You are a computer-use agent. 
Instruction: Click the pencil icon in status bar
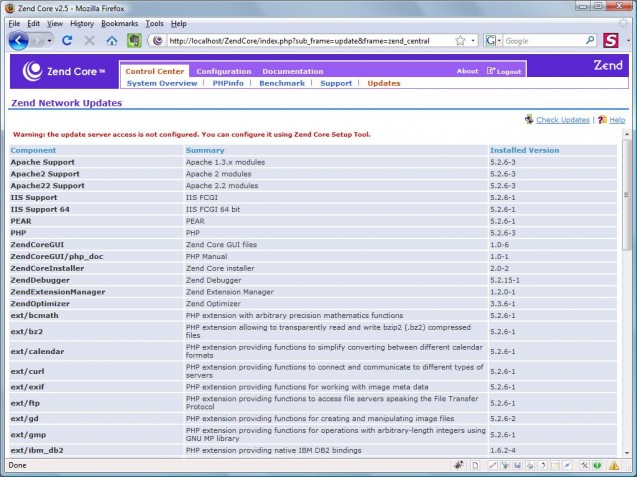pos(492,465)
